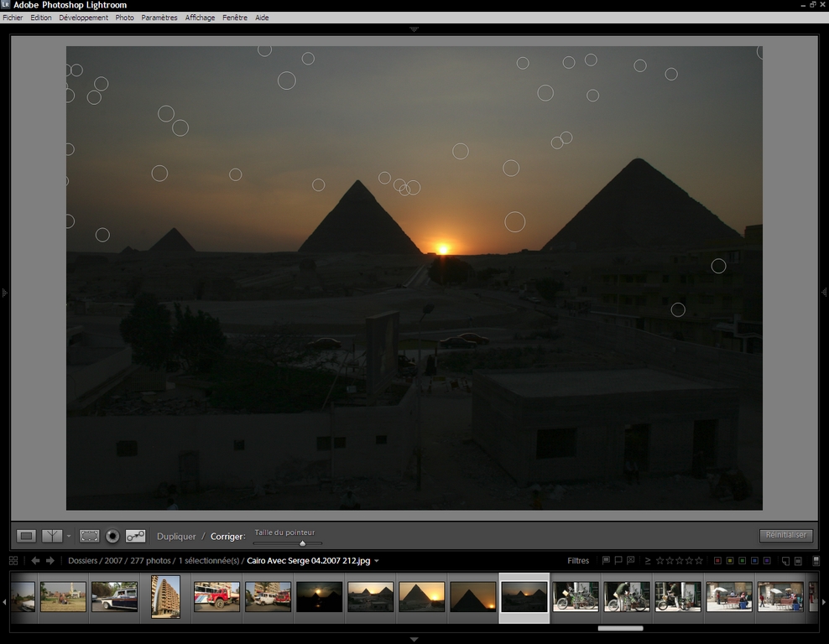Select the Spot Removal tool icon
829x644 pixels.
pyautogui.click(x=135, y=536)
